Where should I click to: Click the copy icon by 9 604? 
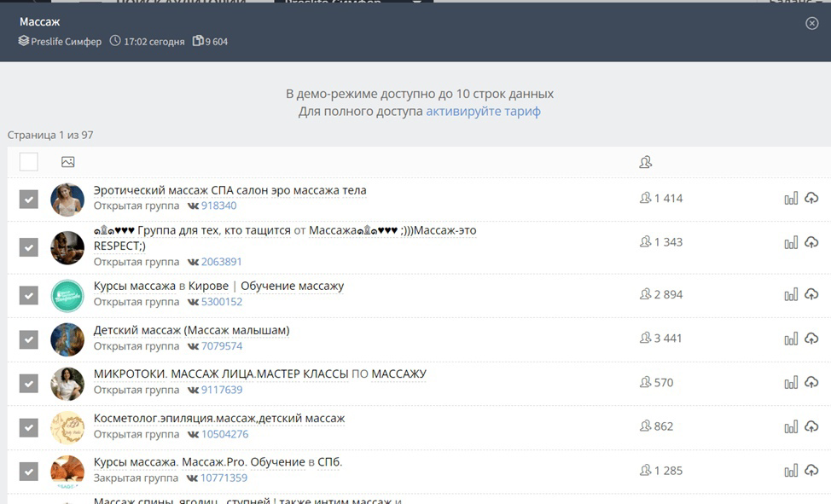(x=198, y=41)
